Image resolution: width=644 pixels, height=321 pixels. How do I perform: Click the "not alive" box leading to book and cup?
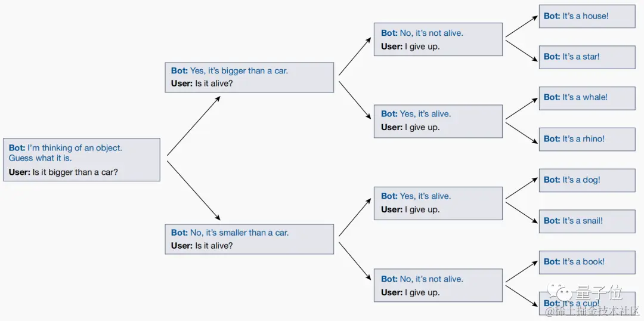(438, 285)
